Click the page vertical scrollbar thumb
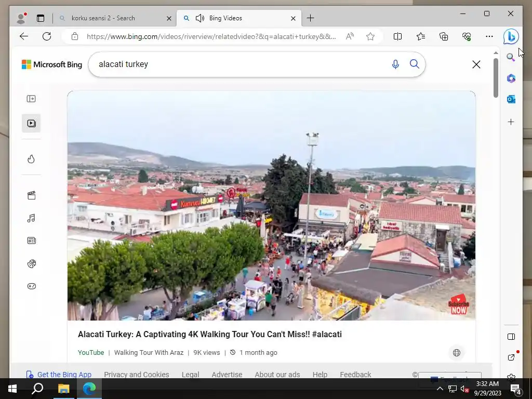This screenshot has height=399, width=532. point(496,78)
